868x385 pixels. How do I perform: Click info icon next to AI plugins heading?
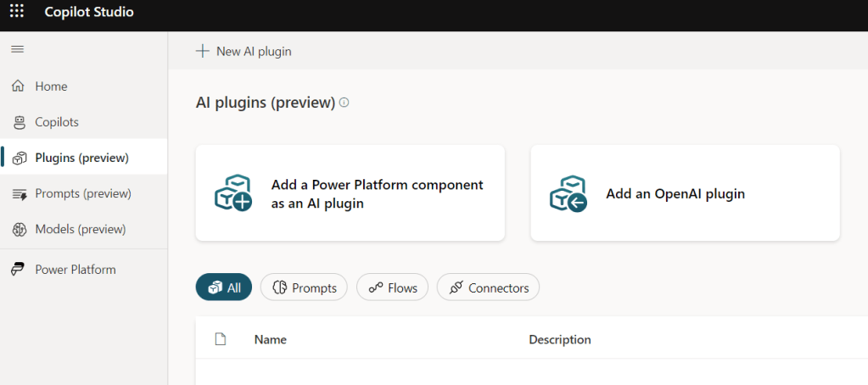click(x=344, y=103)
